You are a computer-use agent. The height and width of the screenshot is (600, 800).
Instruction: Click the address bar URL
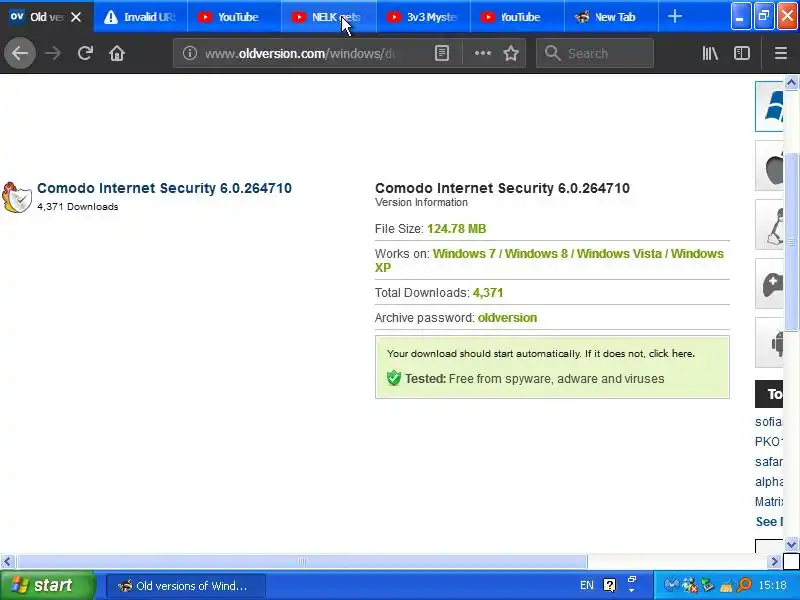300,53
